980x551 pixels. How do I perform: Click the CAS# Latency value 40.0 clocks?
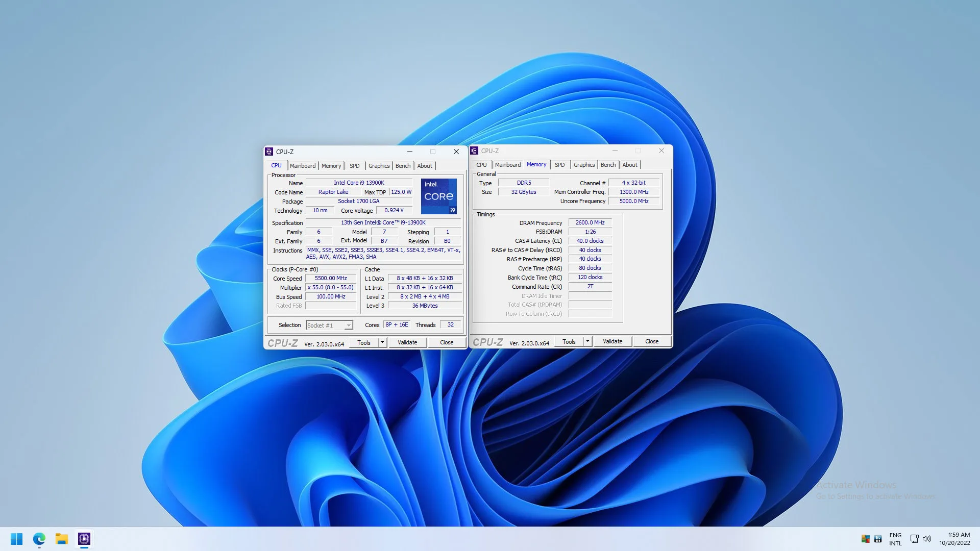point(590,241)
